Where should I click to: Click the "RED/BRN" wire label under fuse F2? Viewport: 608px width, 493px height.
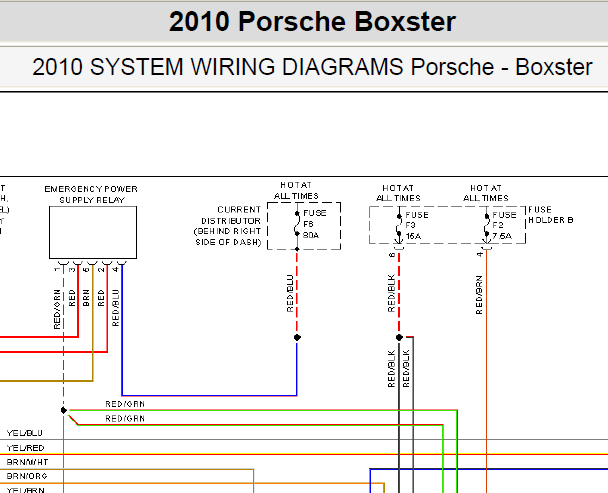pyautogui.click(x=480, y=295)
